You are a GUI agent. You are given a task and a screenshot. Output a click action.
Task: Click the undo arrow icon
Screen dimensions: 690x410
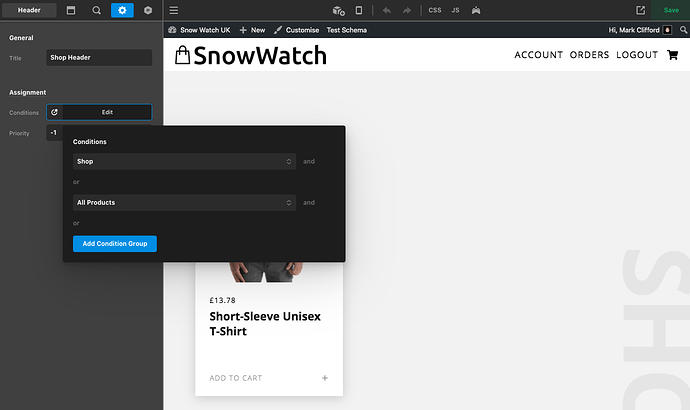pos(387,10)
